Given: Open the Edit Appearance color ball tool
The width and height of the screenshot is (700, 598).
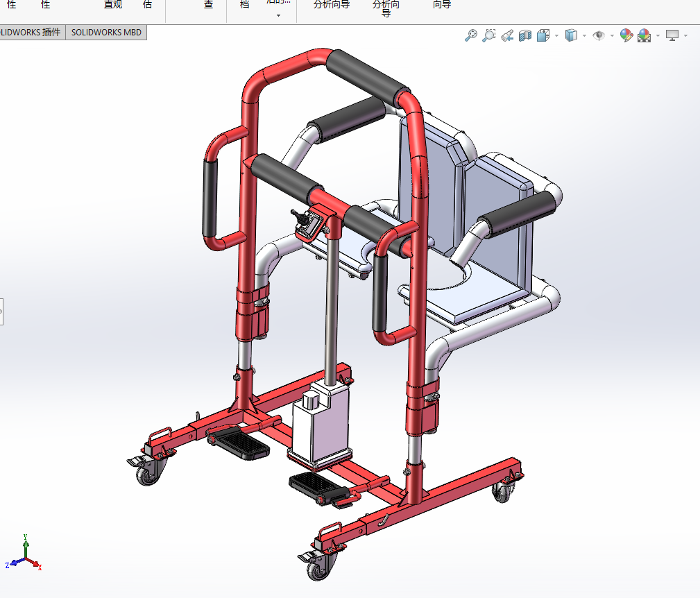Looking at the screenshot, I should click(626, 35).
